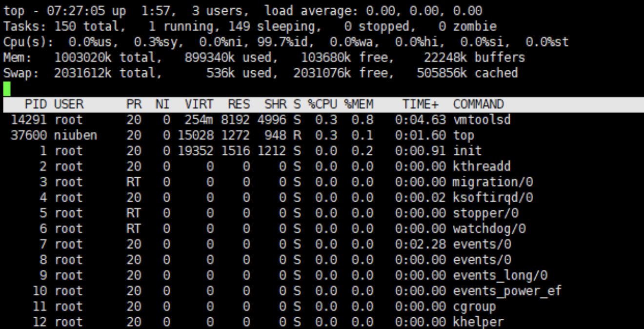The width and height of the screenshot is (644, 329).
Task: Click the kthreadd process name
Action: 482,167
